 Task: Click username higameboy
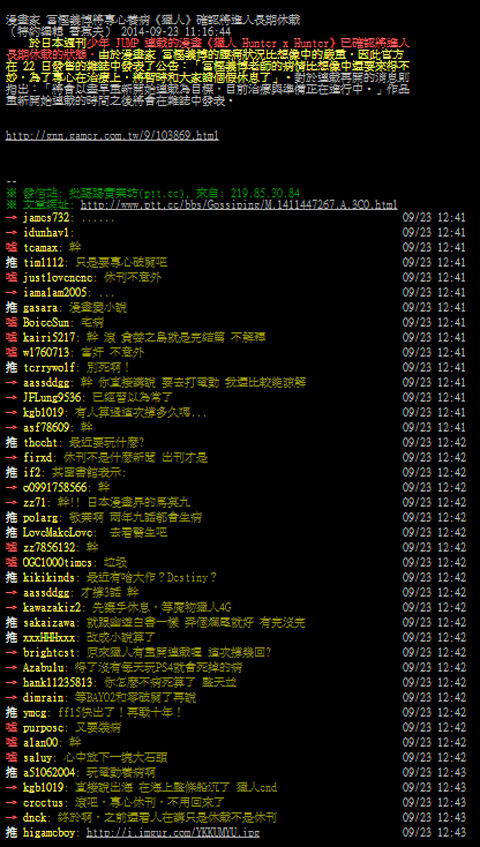click(x=50, y=832)
